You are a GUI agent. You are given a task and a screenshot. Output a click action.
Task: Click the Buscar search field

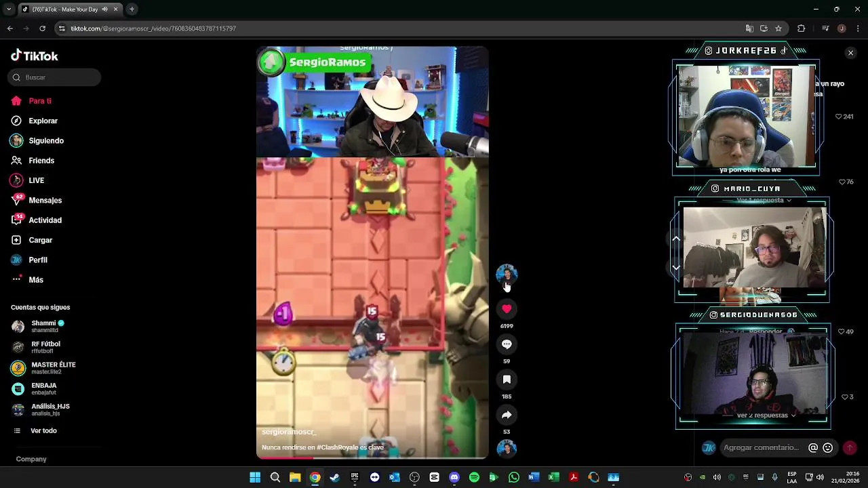click(x=54, y=77)
